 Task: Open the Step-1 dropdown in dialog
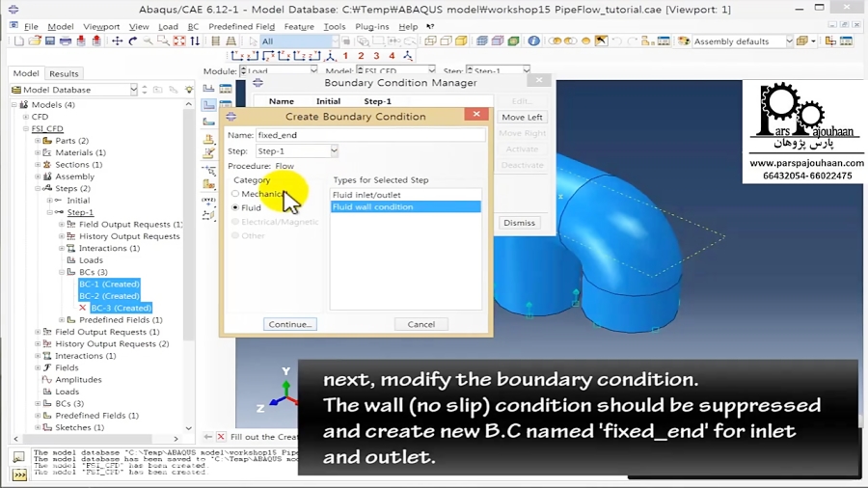(334, 151)
